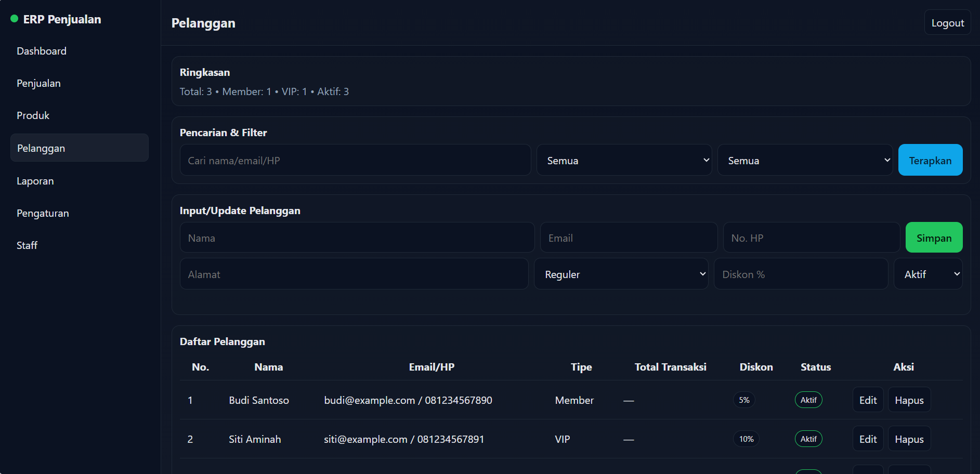980x474 pixels.
Task: Expand the first Semua filter dropdown
Action: pos(624,161)
